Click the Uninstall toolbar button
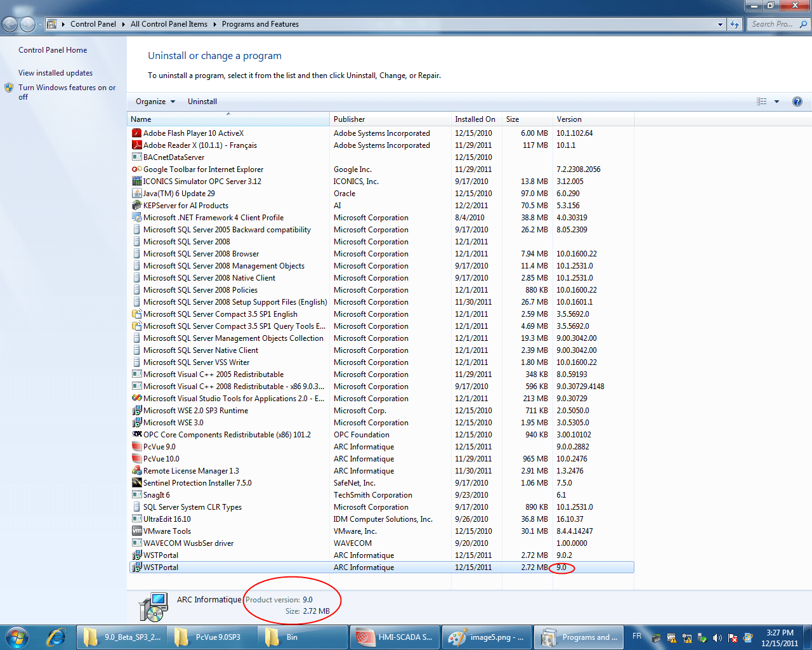812x650 pixels. (202, 102)
